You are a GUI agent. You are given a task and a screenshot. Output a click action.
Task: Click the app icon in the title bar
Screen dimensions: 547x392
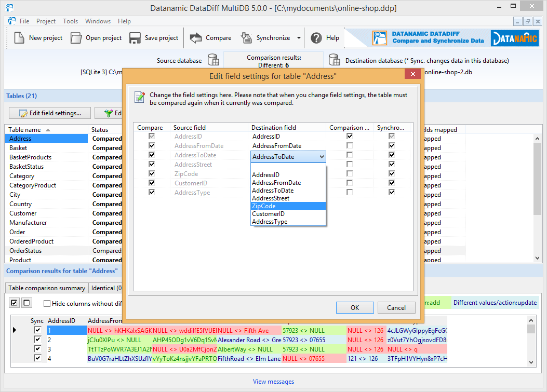[x=9, y=8]
